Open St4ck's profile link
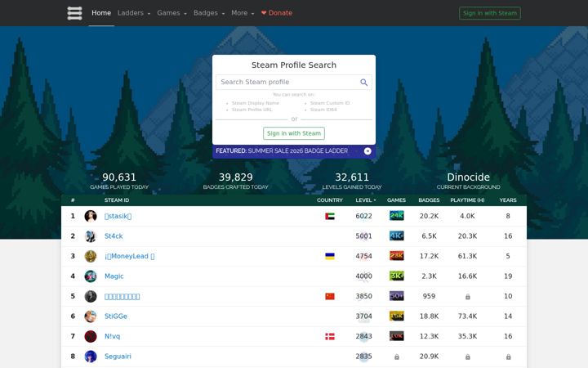 114,236
